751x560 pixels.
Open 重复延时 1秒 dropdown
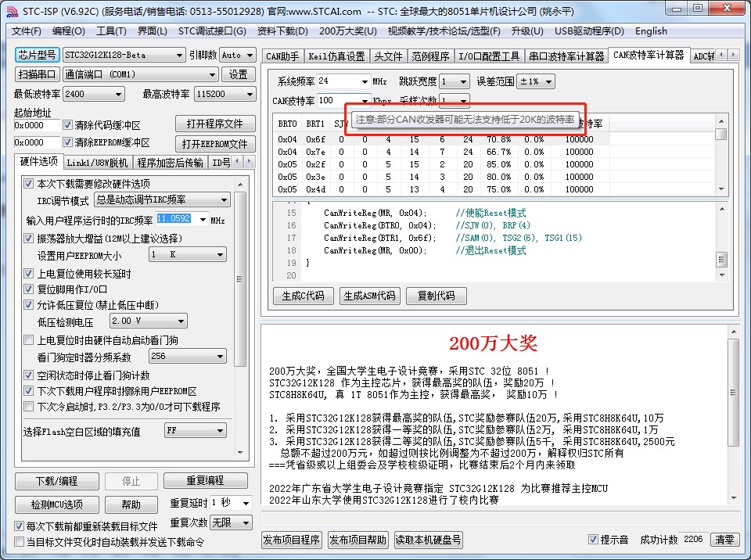click(x=246, y=503)
